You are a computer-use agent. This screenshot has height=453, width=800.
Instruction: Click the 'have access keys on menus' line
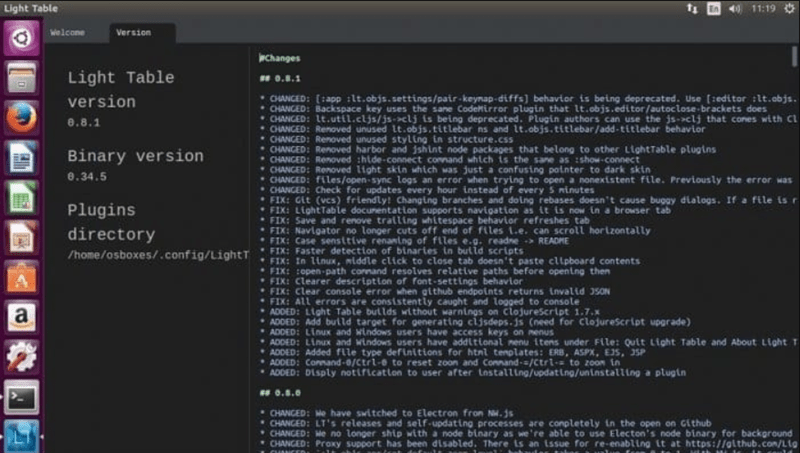(407, 332)
